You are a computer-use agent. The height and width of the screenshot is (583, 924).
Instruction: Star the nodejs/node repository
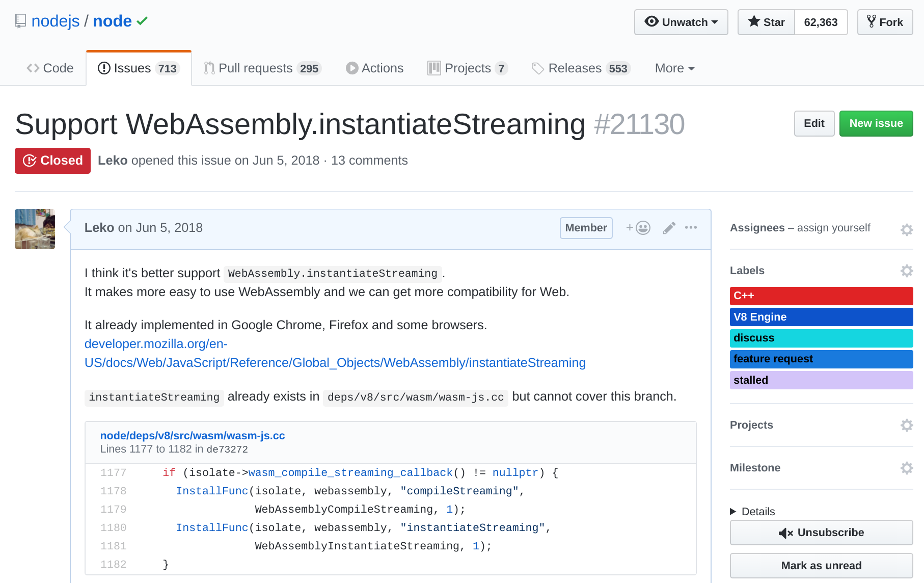point(766,22)
